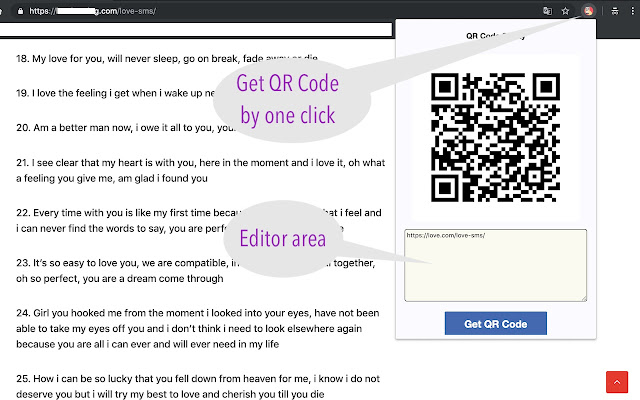Open the browser three-dot menu

pos(632,11)
